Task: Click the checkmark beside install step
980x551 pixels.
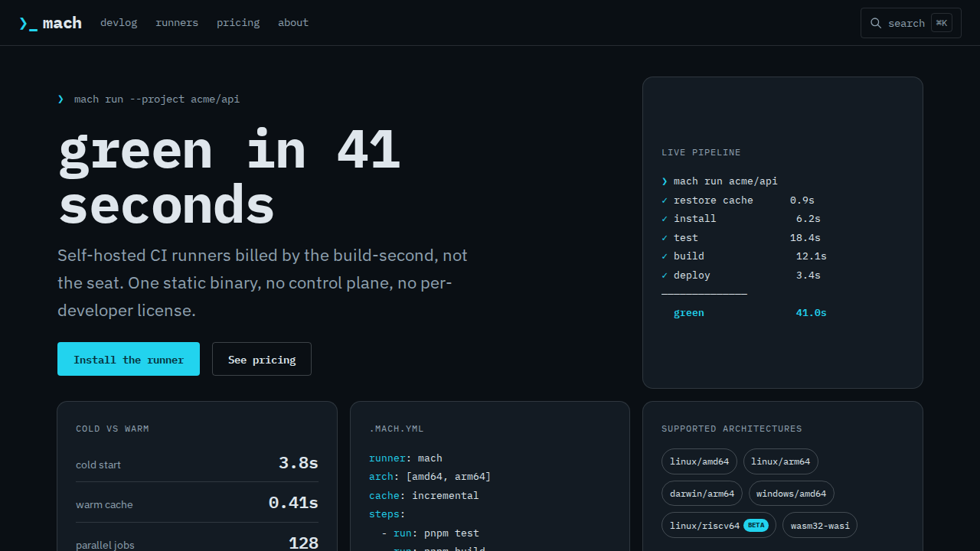Action: pos(665,219)
